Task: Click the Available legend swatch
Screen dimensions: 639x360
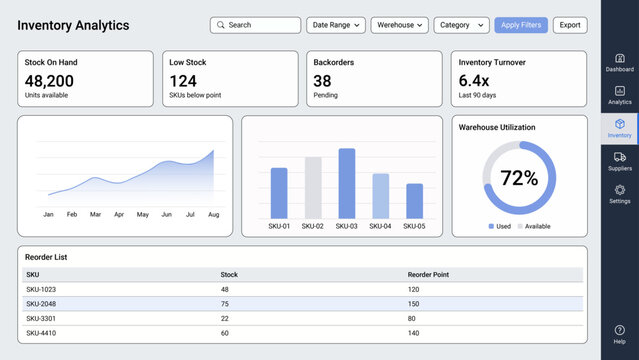Action: [x=520, y=226]
